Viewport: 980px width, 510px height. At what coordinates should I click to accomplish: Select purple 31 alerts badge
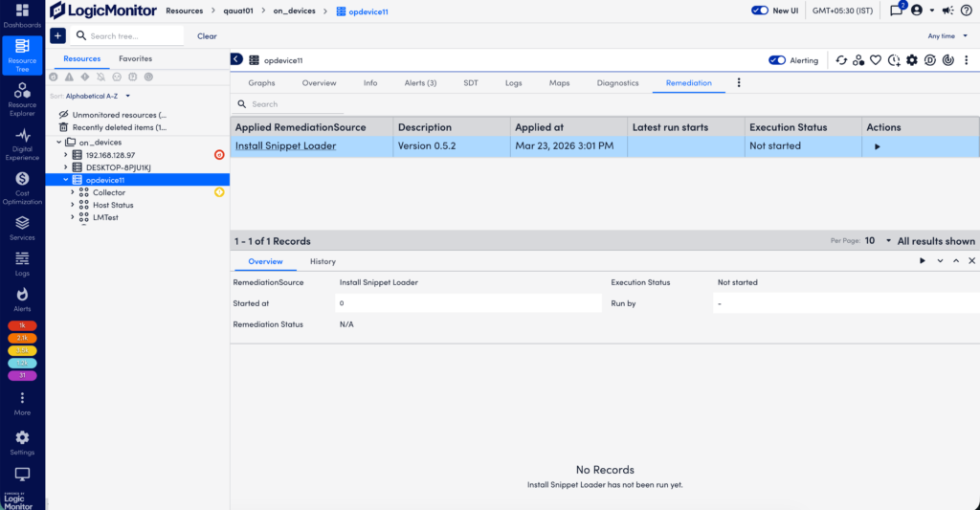[22, 376]
